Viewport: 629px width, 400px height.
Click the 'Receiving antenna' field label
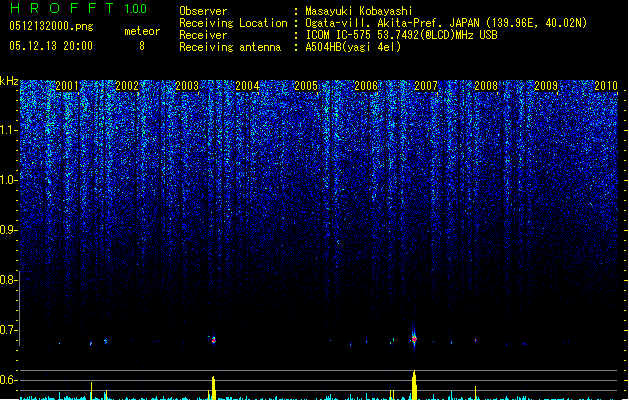tap(230, 47)
